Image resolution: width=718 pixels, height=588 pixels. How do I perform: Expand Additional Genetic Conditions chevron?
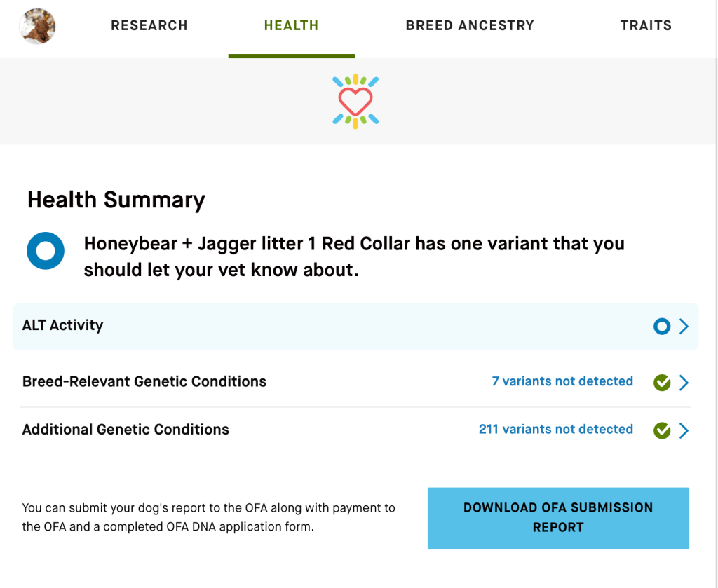(684, 430)
